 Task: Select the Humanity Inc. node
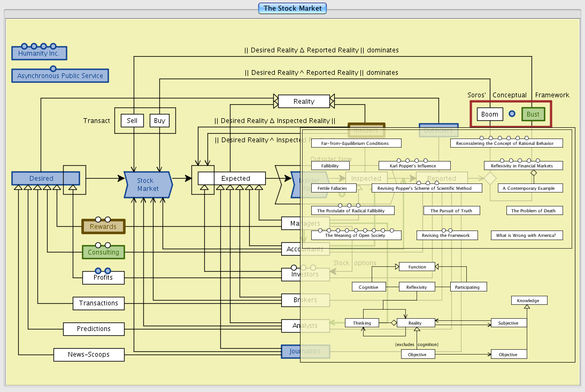point(39,53)
